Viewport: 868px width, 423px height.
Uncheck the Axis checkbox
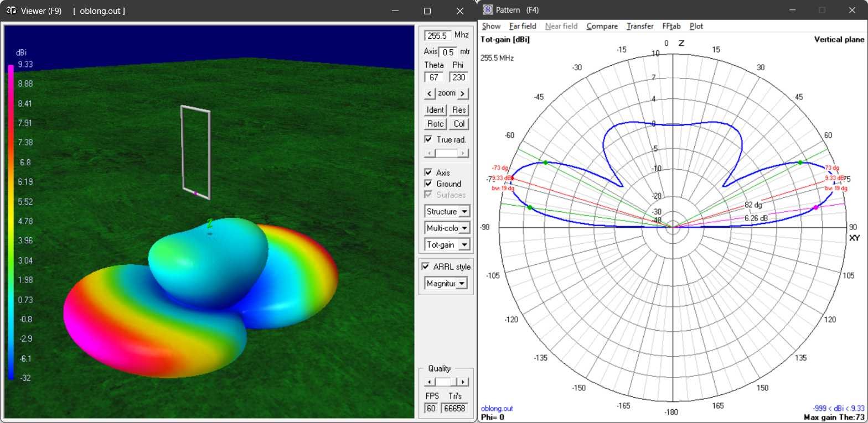[x=428, y=173]
